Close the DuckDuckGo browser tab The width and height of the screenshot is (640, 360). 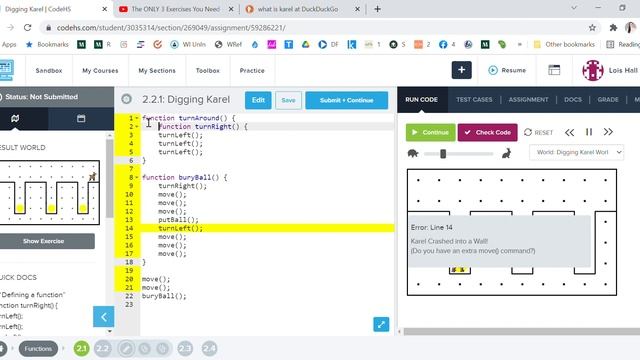tap(357, 9)
